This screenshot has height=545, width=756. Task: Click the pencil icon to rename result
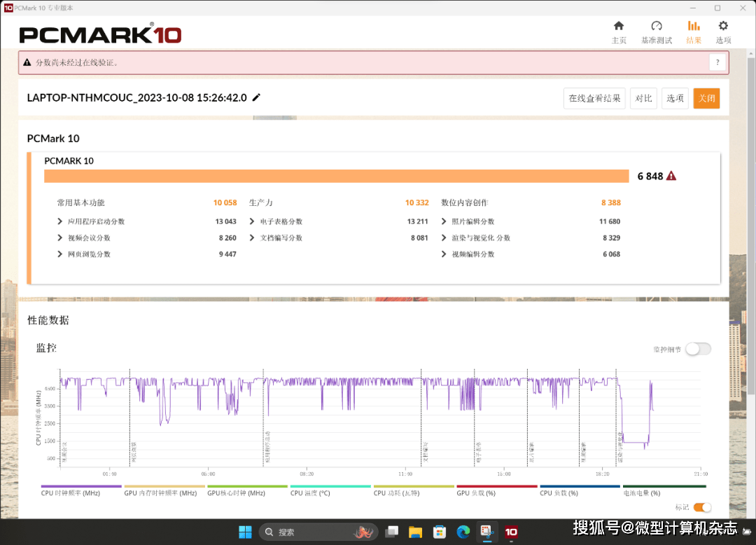pyautogui.click(x=256, y=97)
